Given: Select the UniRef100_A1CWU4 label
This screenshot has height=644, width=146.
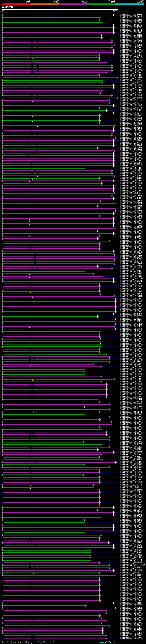Looking at the screenshot, I should [131, 296].
